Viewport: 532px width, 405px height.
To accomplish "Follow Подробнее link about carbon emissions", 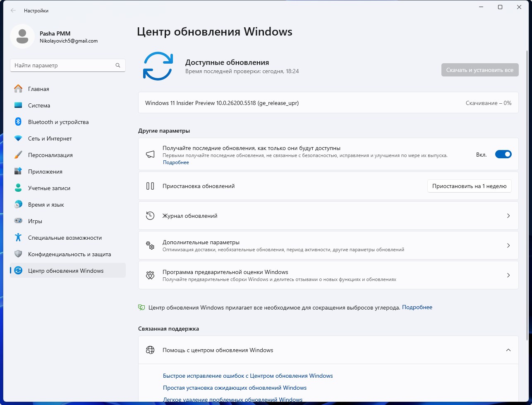I will (417, 307).
